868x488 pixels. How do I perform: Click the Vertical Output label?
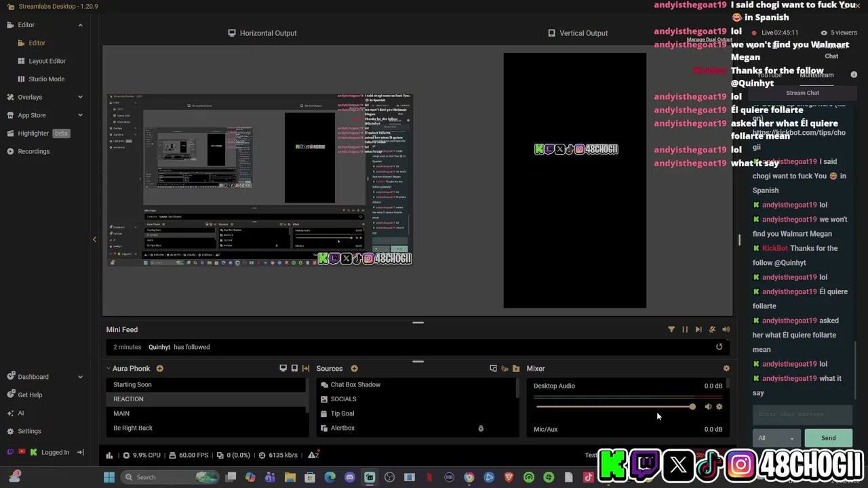coord(583,33)
